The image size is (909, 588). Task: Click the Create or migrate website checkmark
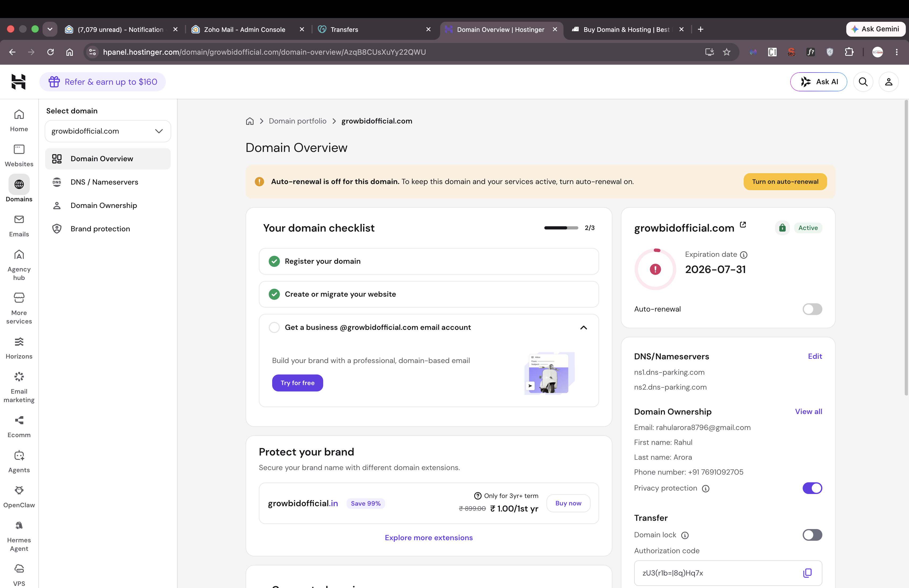(x=274, y=294)
